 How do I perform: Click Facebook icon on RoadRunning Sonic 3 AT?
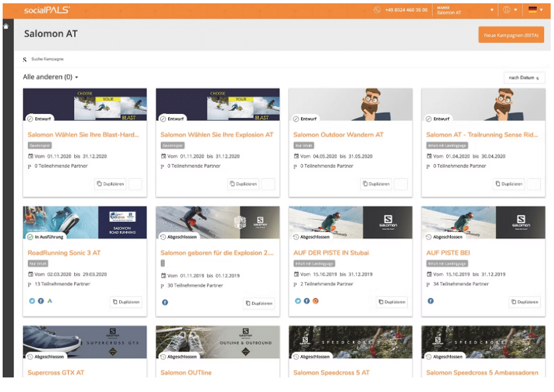pyautogui.click(x=41, y=301)
